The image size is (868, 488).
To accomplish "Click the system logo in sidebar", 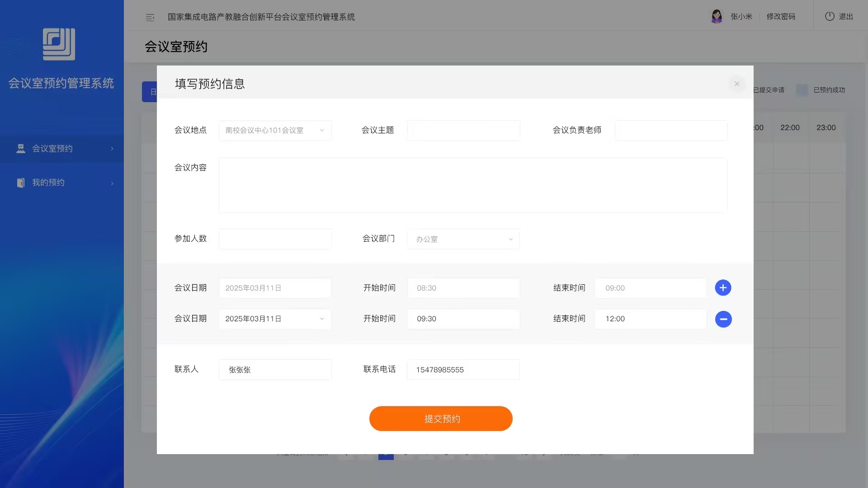I will (59, 44).
